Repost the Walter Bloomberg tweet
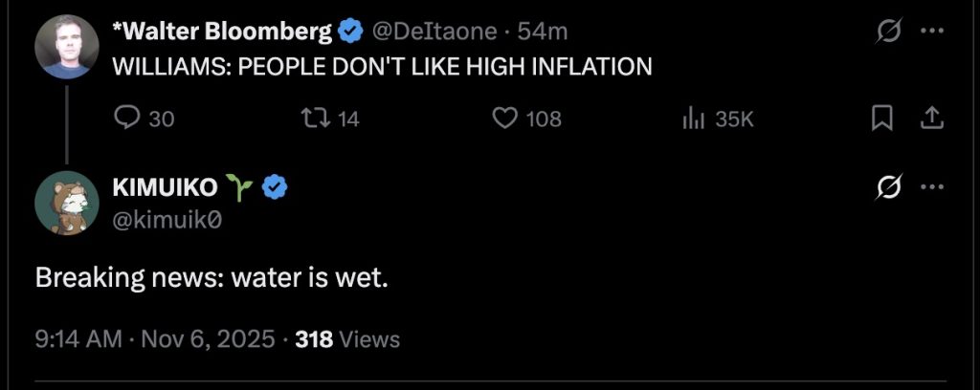Screen dimensions: 980x390 click(314, 119)
